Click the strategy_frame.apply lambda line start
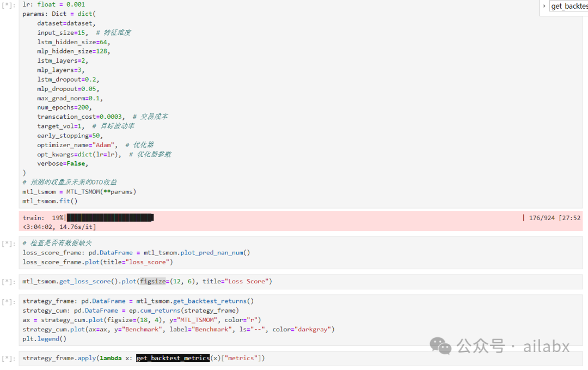This screenshot has height=370, width=588. [x=59, y=359]
